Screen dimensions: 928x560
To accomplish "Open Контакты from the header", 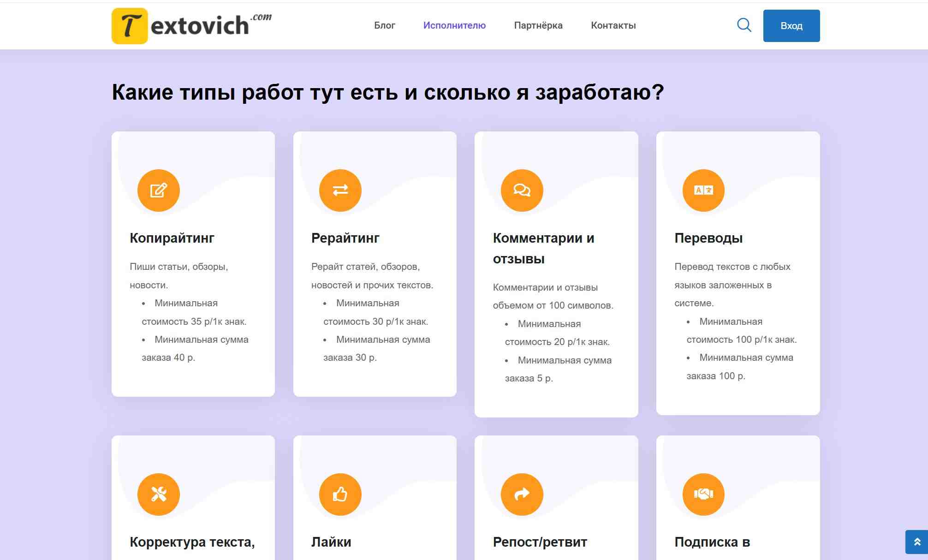I will (x=613, y=25).
